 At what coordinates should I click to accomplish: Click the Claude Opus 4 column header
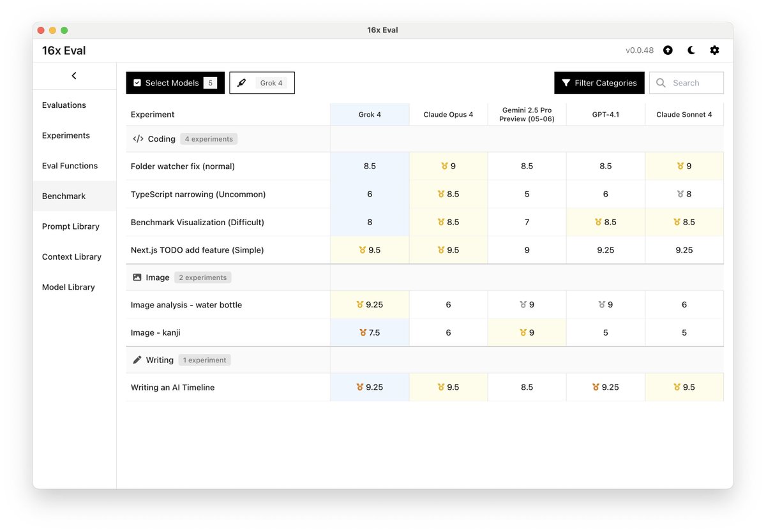tap(448, 115)
